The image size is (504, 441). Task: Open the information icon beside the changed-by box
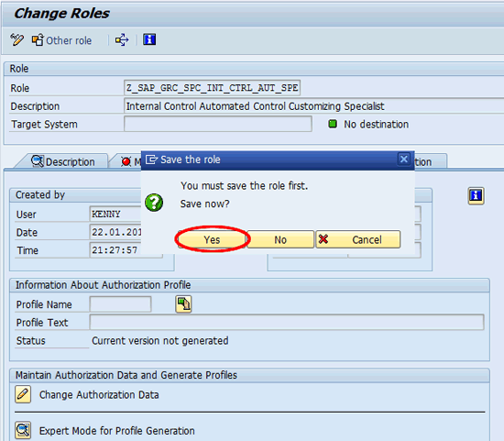pos(476,195)
